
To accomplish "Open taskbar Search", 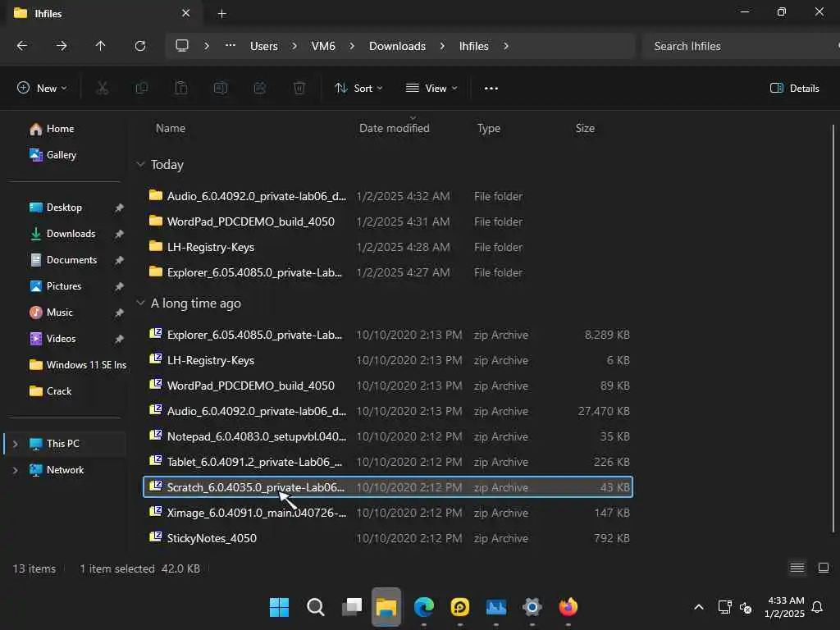I will pyautogui.click(x=316, y=607).
